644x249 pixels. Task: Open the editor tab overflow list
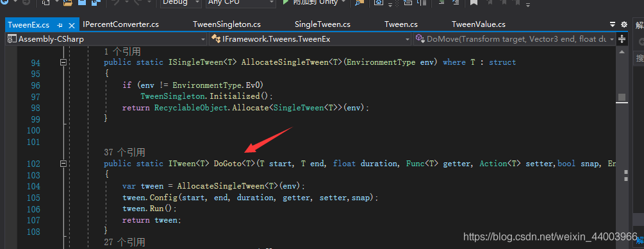coord(613,24)
